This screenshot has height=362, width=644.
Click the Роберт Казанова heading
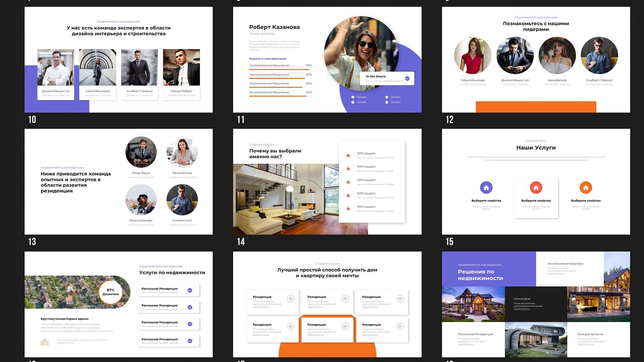point(274,27)
